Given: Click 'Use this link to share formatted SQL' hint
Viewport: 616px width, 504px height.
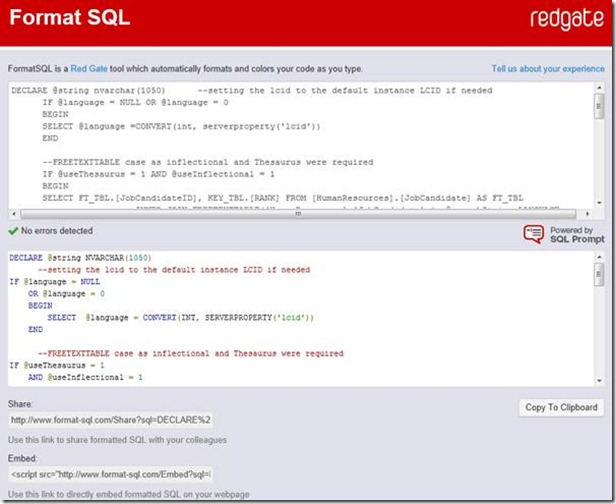Looking at the screenshot, I should (x=117, y=440).
